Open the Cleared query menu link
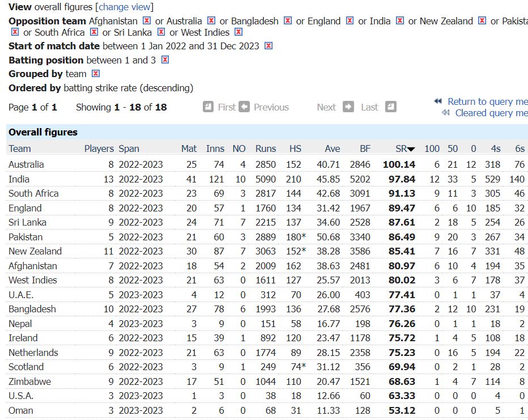Viewport: 528px width, 420px height. pyautogui.click(x=491, y=113)
